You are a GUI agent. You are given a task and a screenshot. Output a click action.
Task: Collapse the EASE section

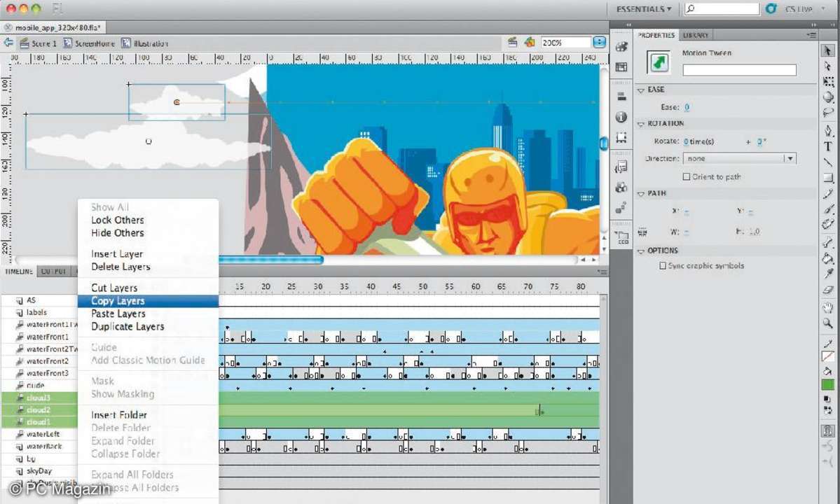(641, 90)
